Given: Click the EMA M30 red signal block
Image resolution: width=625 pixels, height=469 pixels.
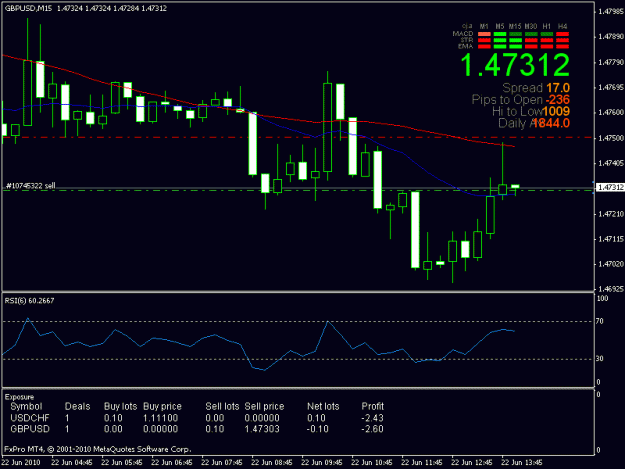Looking at the screenshot, I should (531, 47).
